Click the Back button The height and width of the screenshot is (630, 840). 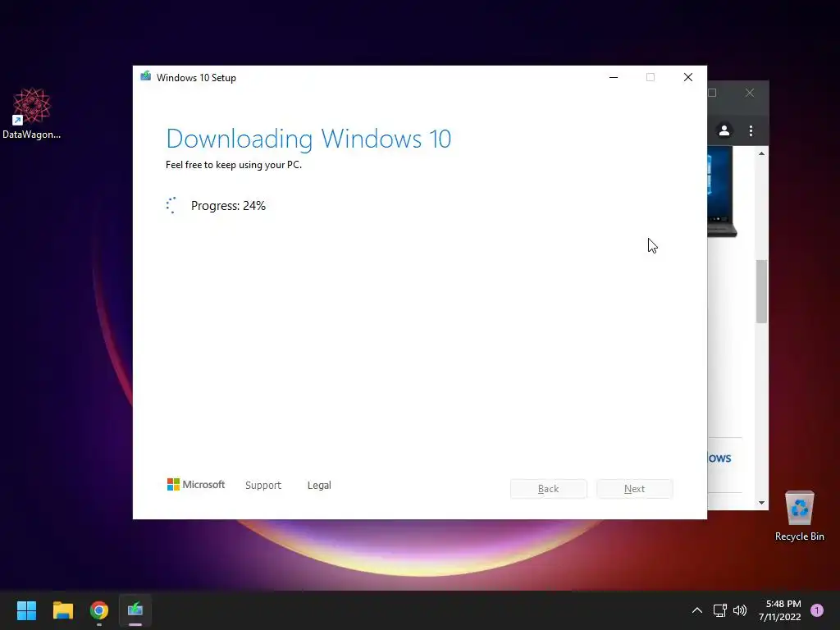click(x=549, y=489)
